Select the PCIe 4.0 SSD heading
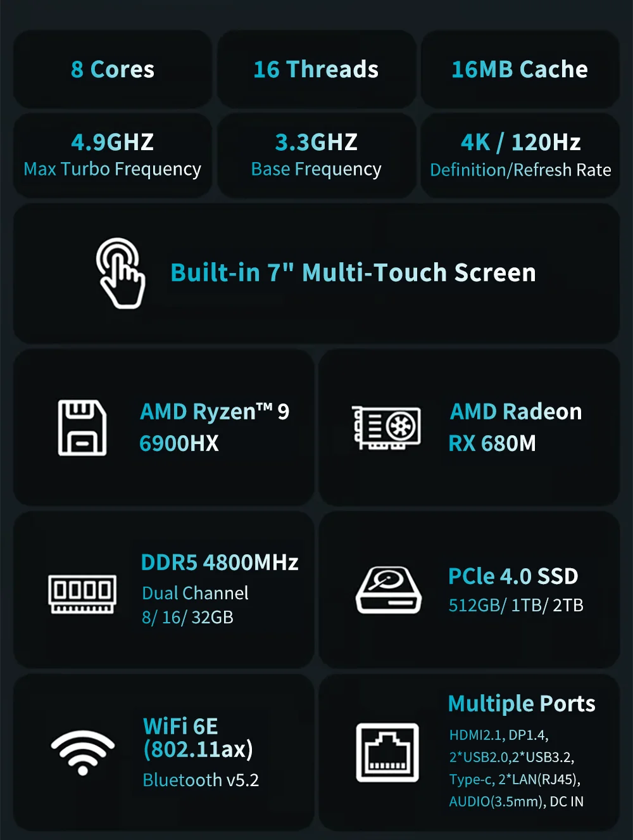The height and width of the screenshot is (840, 633). click(513, 576)
